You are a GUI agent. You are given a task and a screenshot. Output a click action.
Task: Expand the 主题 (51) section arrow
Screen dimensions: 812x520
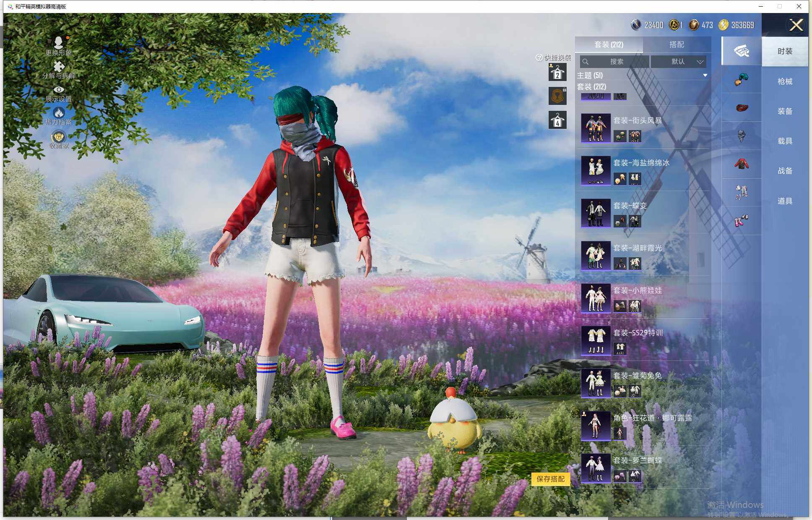coord(705,76)
